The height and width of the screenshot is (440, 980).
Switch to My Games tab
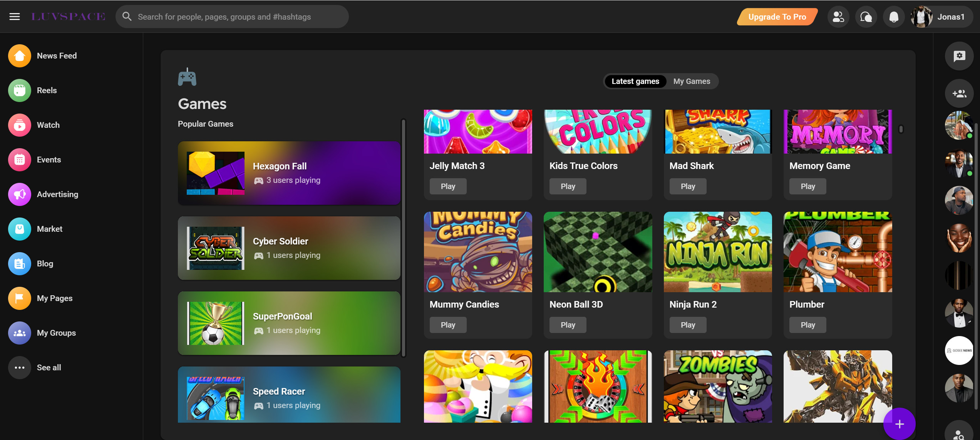(692, 81)
